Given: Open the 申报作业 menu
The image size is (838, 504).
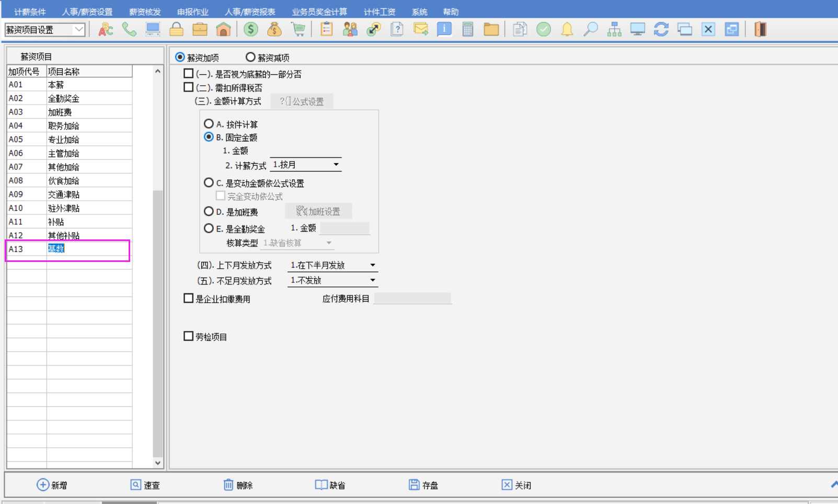Looking at the screenshot, I should pyautogui.click(x=193, y=12).
